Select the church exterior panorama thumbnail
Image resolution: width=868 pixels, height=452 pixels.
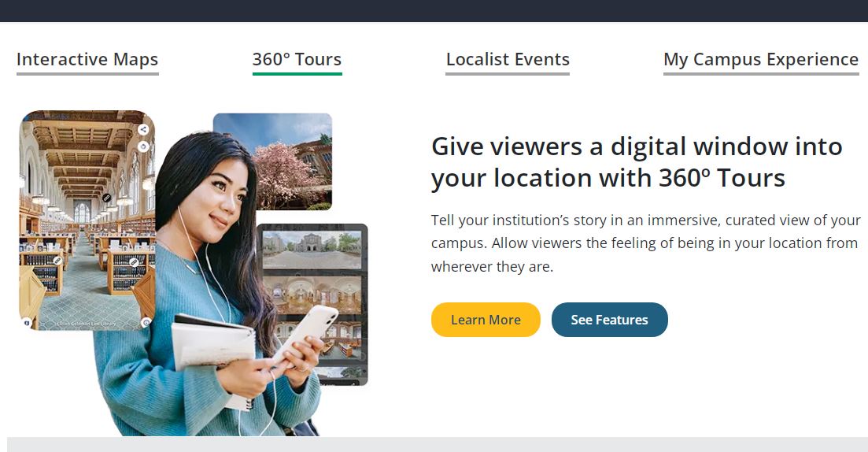pos(312,250)
